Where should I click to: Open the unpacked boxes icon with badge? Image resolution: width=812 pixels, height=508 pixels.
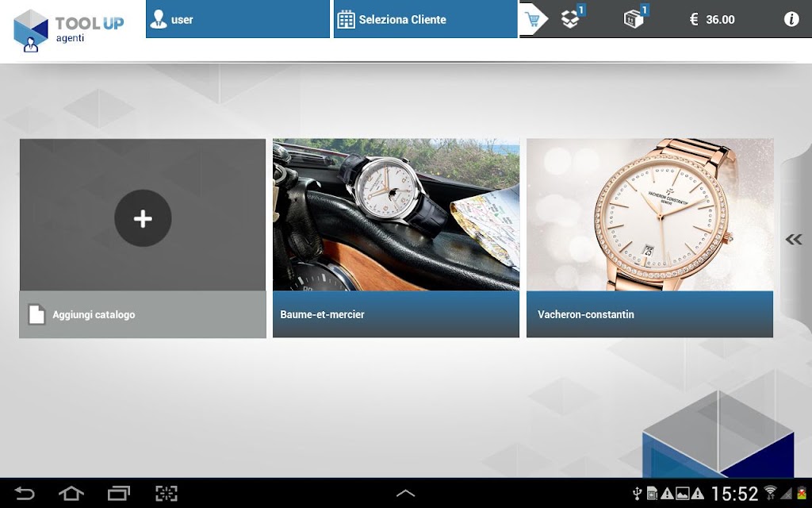[x=572, y=17]
